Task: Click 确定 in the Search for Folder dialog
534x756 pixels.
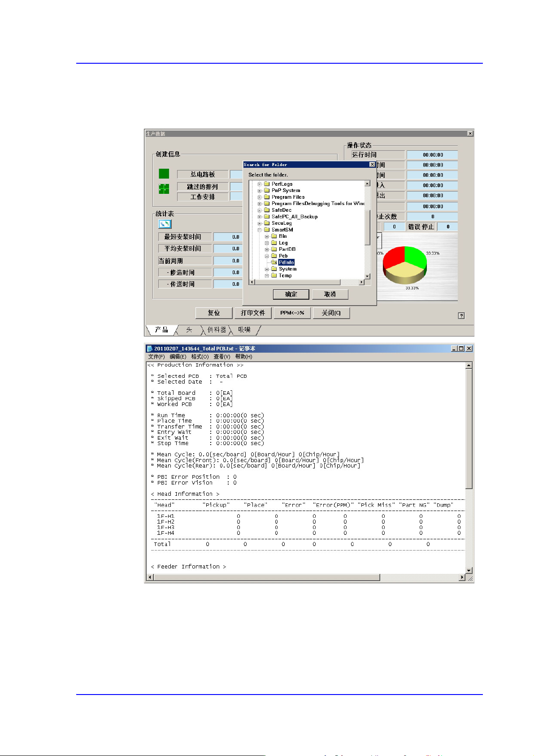Action: (x=291, y=294)
